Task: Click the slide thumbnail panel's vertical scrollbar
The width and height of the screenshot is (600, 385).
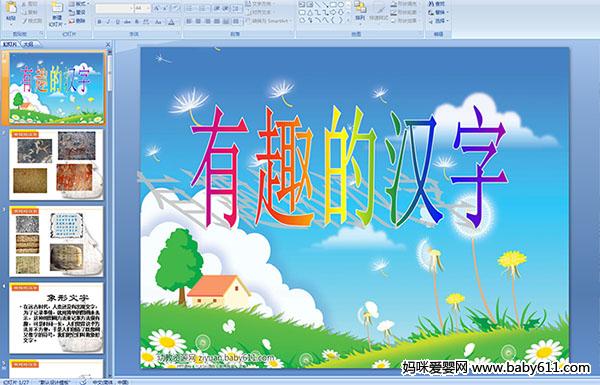Action: [110, 214]
